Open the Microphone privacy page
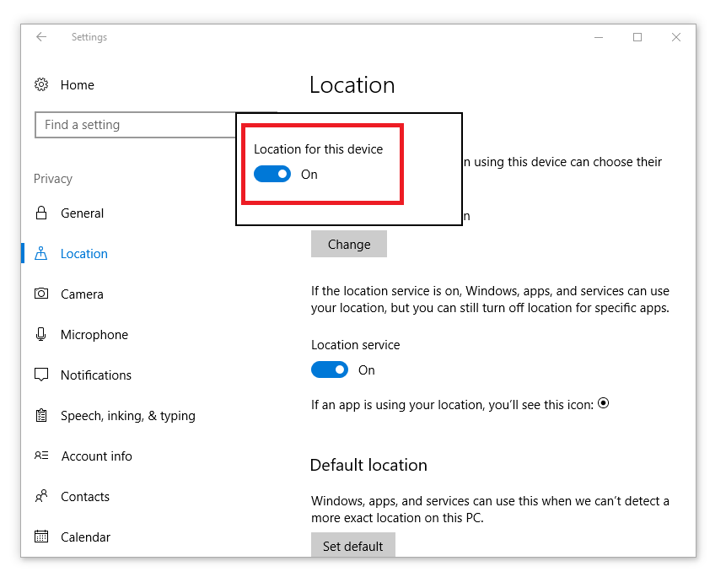The width and height of the screenshot is (726, 588). pyautogui.click(x=94, y=335)
